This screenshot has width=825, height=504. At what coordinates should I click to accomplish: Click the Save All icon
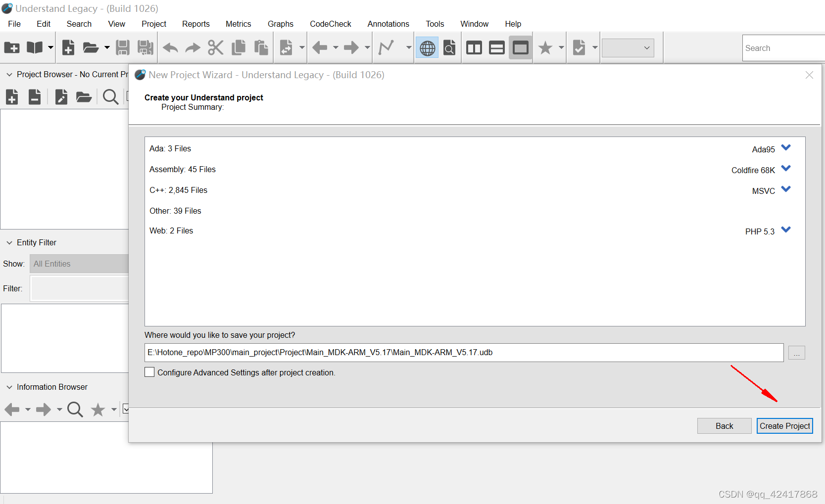[x=145, y=48]
